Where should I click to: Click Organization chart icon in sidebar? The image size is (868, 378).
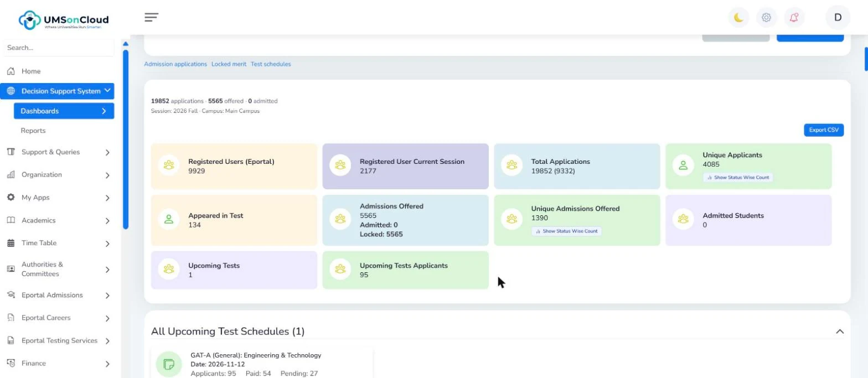tap(11, 175)
